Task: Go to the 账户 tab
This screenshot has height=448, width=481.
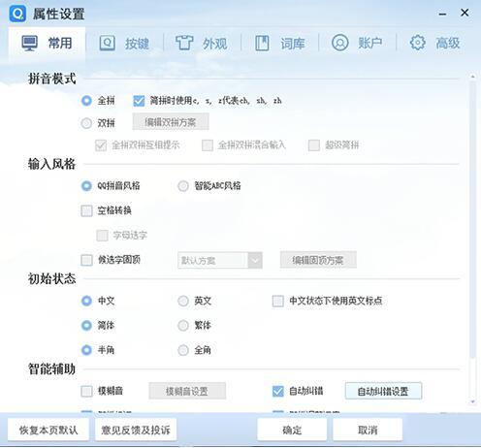Action: tap(358, 43)
